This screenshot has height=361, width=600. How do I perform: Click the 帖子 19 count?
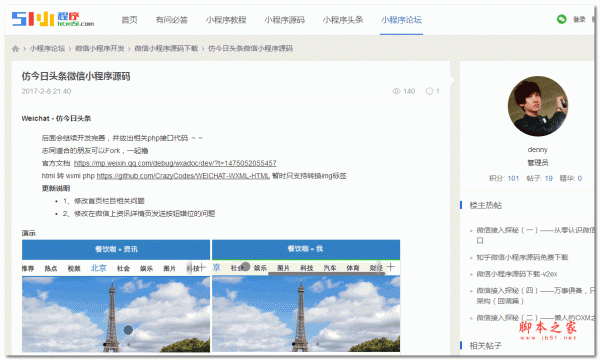[549, 178]
